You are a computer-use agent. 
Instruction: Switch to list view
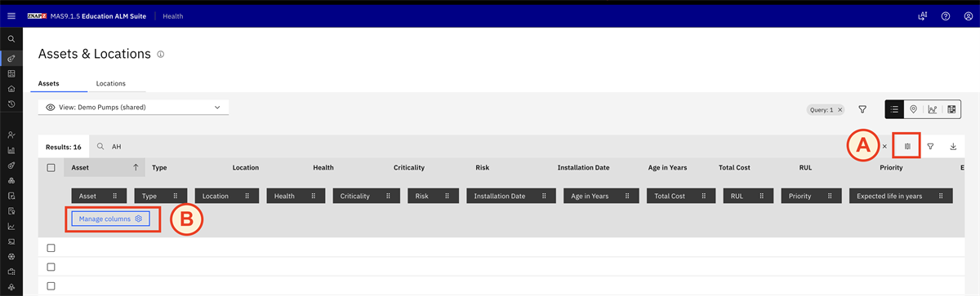[894, 109]
